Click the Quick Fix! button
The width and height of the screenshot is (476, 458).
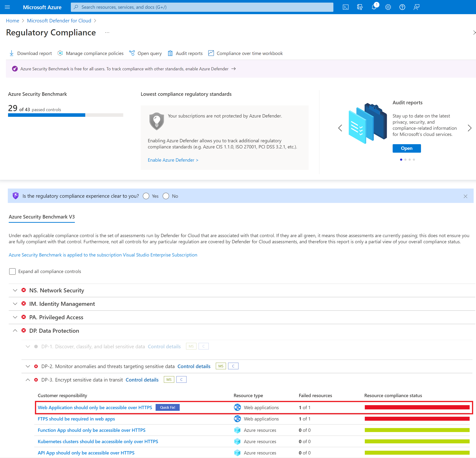click(x=168, y=407)
